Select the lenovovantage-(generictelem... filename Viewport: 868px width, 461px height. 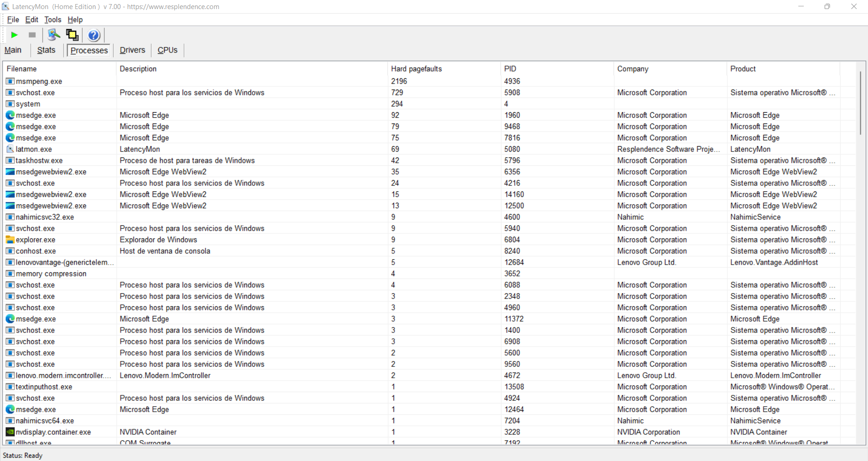click(x=65, y=262)
